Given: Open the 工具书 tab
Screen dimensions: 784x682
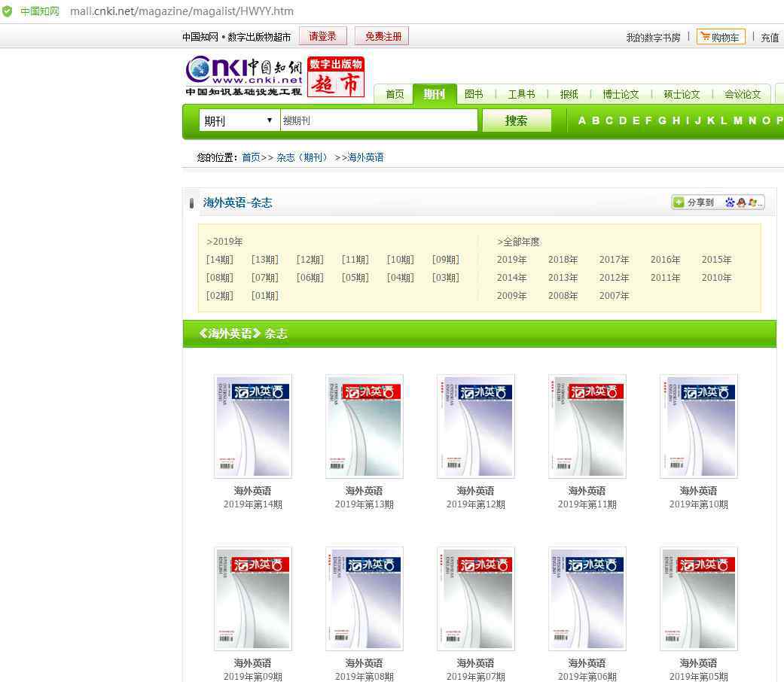Looking at the screenshot, I should click(521, 94).
